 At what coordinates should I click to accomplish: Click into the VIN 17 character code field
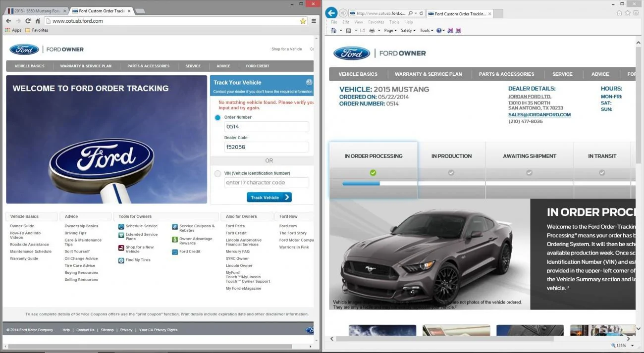[x=267, y=183]
